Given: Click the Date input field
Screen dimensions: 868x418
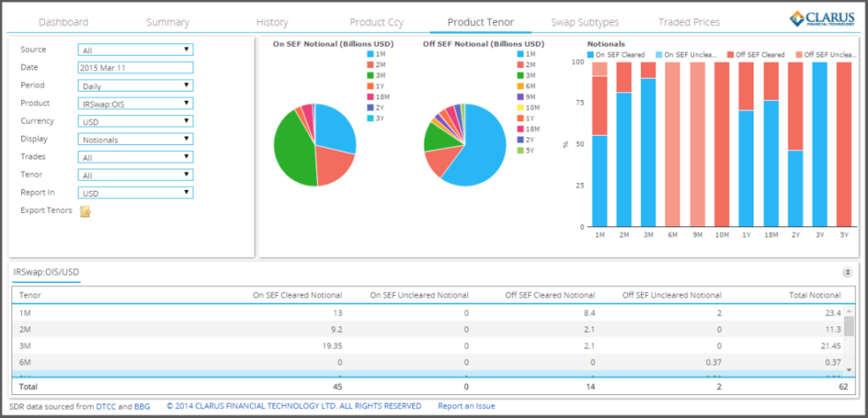Looking at the screenshot, I should click(x=136, y=68).
